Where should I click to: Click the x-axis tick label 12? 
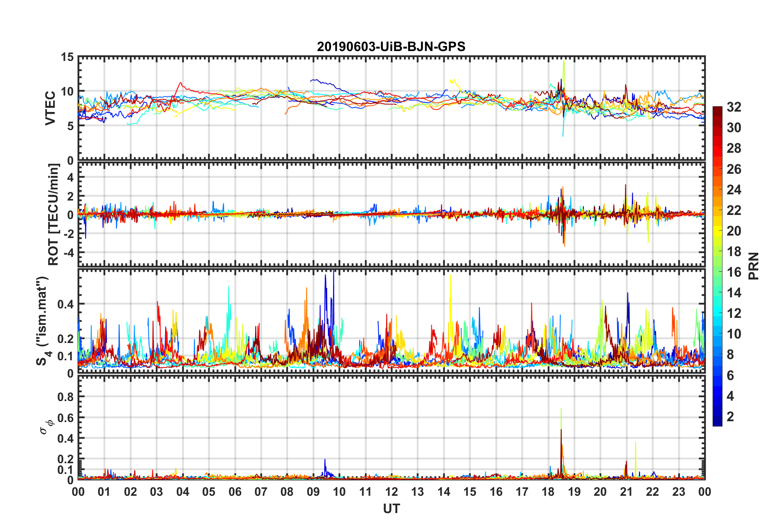(391, 492)
